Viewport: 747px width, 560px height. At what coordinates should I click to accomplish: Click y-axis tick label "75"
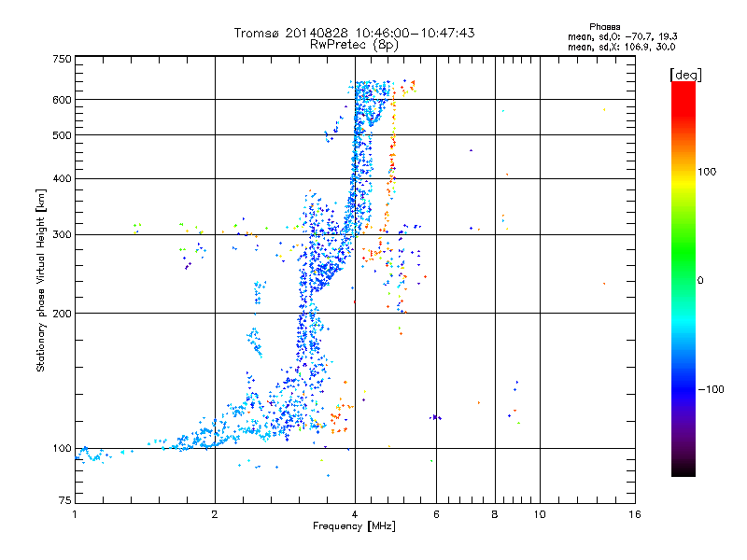65,500
